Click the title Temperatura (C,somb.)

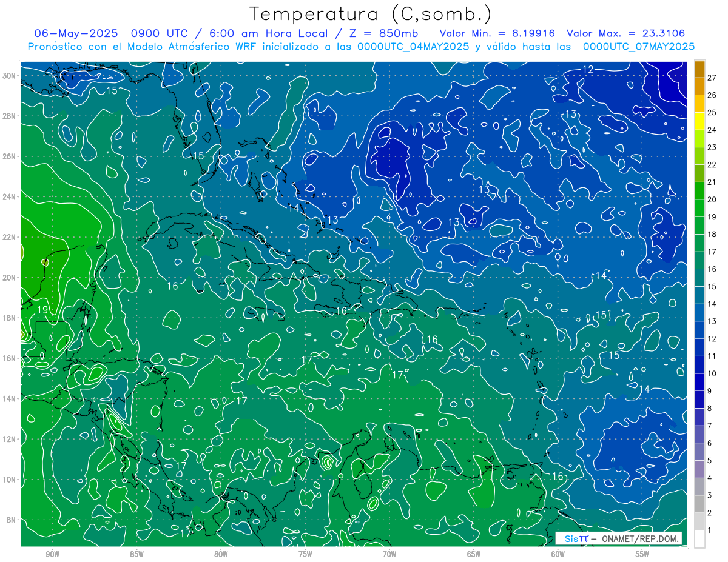(x=370, y=13)
